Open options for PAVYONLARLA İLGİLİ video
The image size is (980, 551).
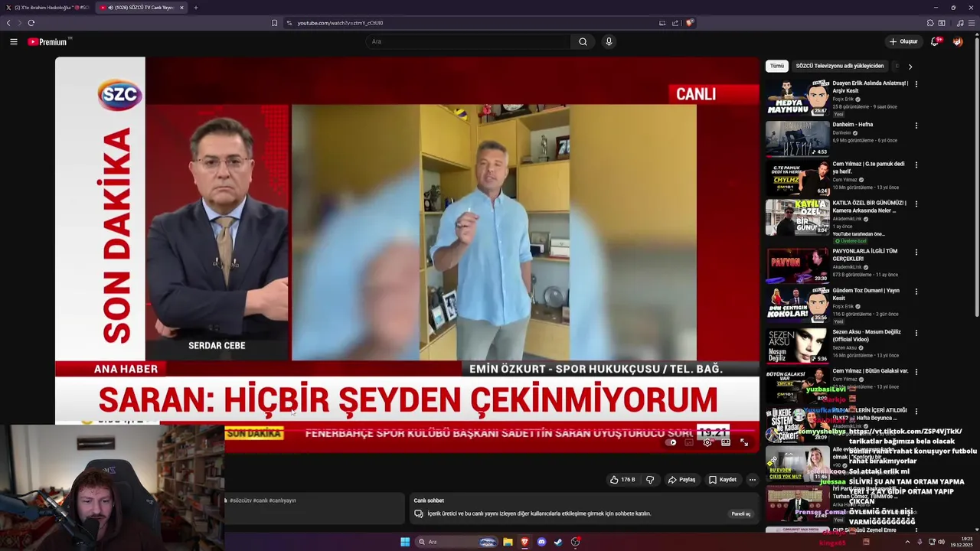tap(916, 252)
